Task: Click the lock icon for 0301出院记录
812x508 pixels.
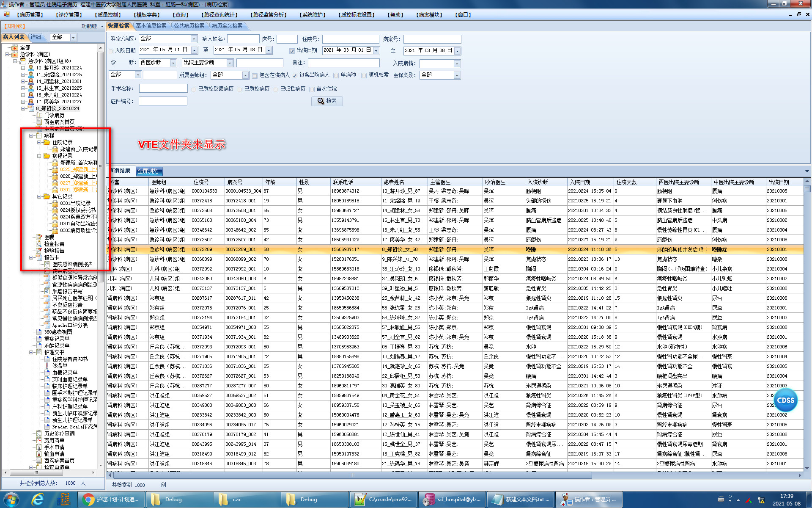Action: [55, 203]
